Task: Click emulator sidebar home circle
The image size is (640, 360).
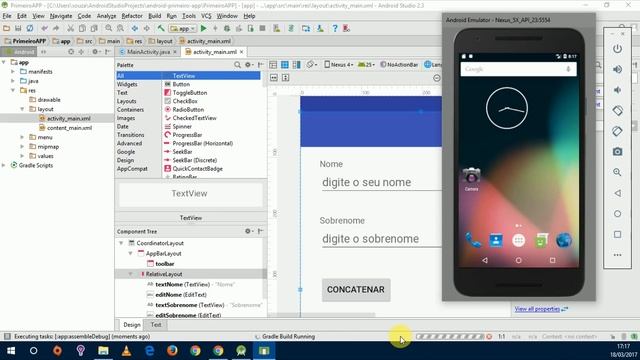Action: (617, 213)
